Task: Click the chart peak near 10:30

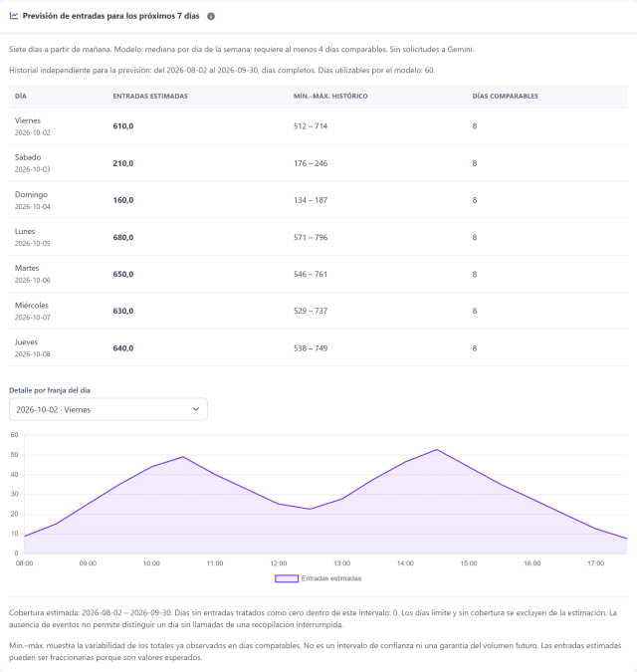Action: (x=183, y=457)
